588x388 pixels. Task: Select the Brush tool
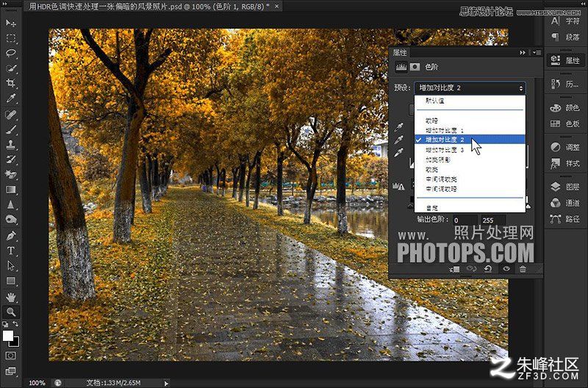10,129
